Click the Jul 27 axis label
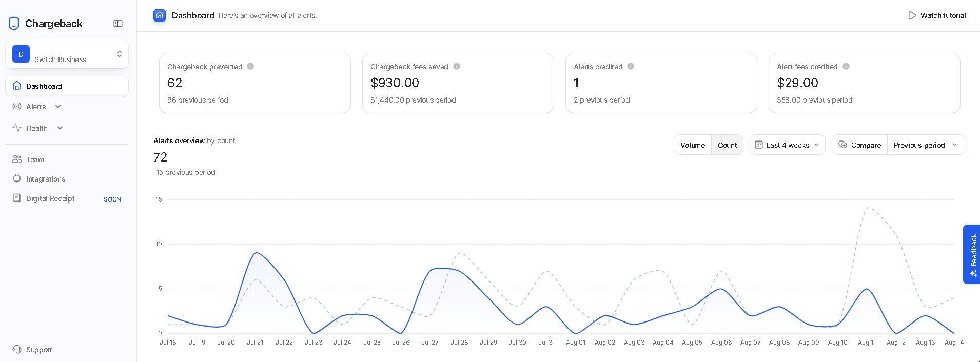This screenshot has height=362, width=980. (430, 343)
